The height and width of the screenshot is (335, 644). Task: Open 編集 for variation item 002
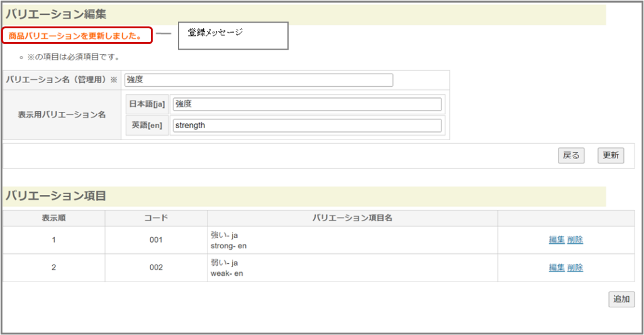[x=556, y=267]
